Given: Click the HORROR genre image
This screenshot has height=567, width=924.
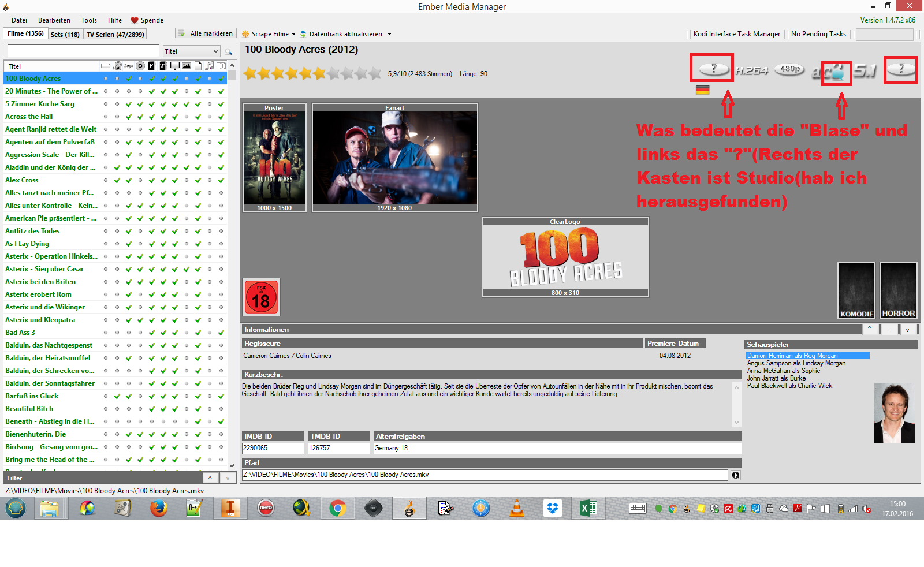Looking at the screenshot, I should [x=899, y=290].
